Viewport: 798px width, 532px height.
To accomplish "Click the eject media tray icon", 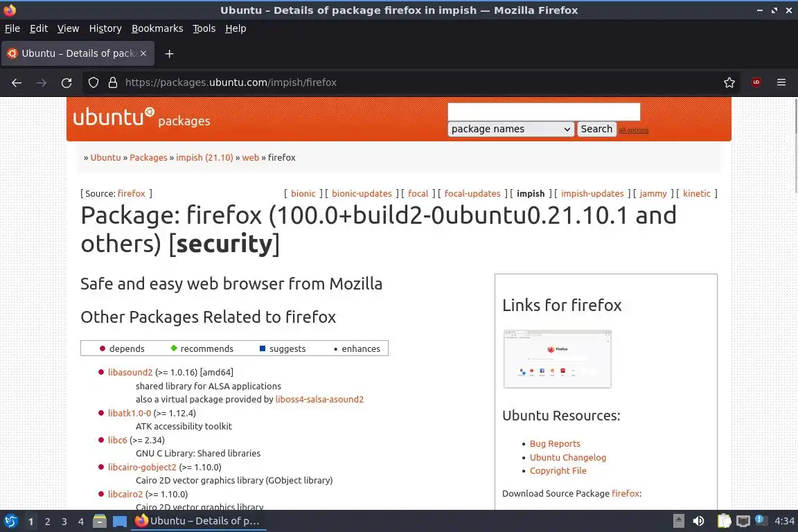I will [678, 521].
